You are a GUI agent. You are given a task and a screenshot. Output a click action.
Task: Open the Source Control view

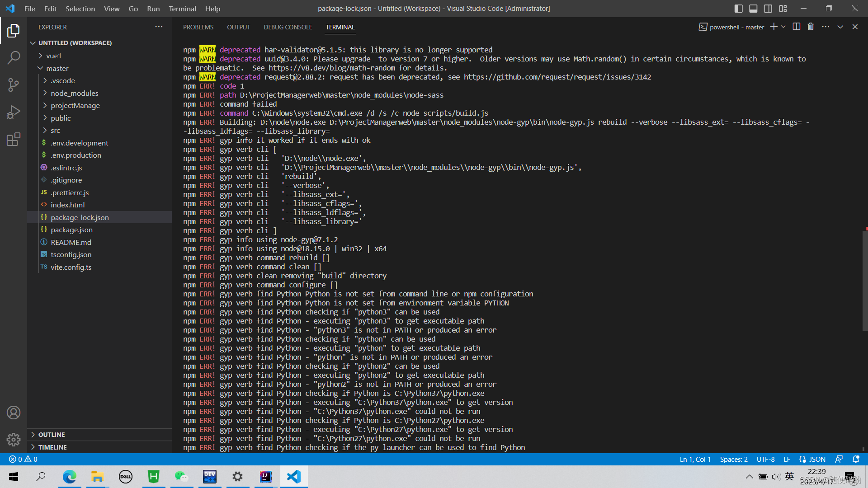pyautogui.click(x=14, y=84)
